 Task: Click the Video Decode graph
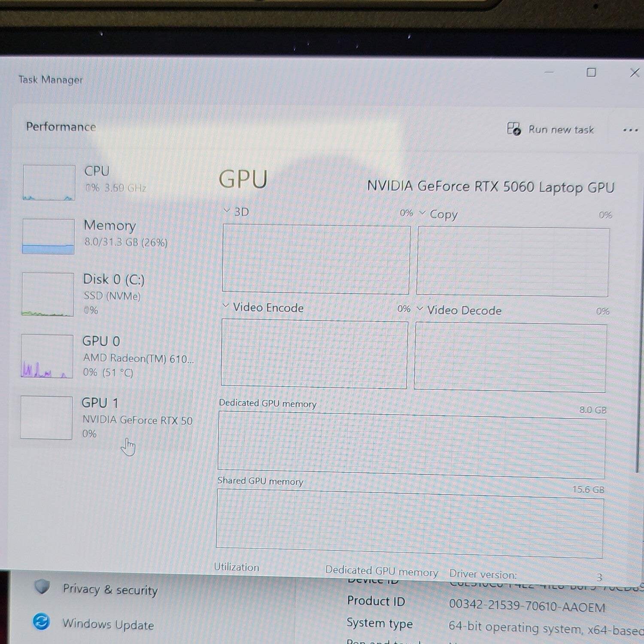(x=510, y=358)
